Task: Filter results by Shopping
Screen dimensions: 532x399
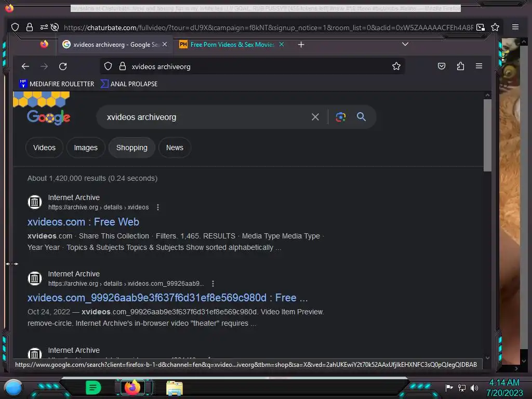Action: coord(132,148)
